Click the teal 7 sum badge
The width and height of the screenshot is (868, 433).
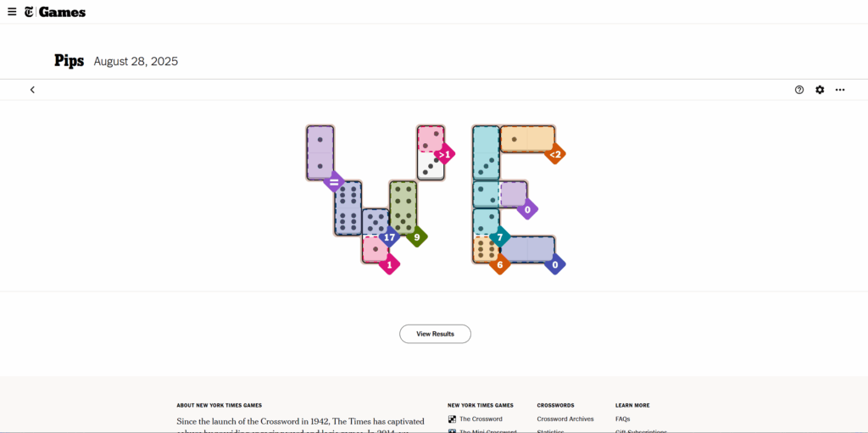click(500, 237)
